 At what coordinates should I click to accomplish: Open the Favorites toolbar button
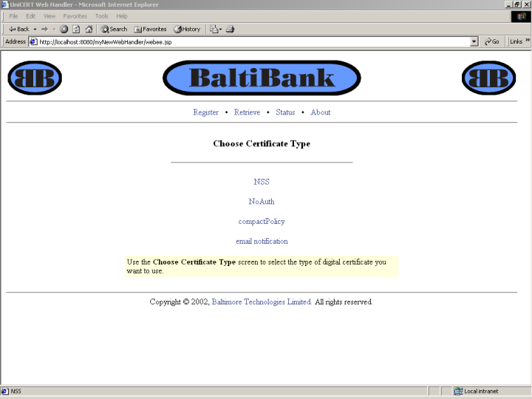tap(150, 29)
